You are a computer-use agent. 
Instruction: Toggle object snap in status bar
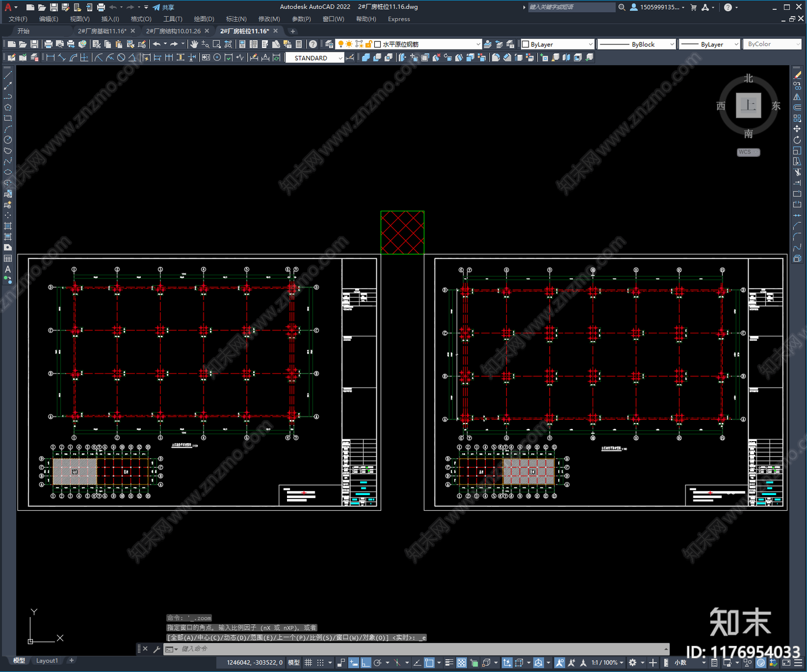[x=429, y=662]
